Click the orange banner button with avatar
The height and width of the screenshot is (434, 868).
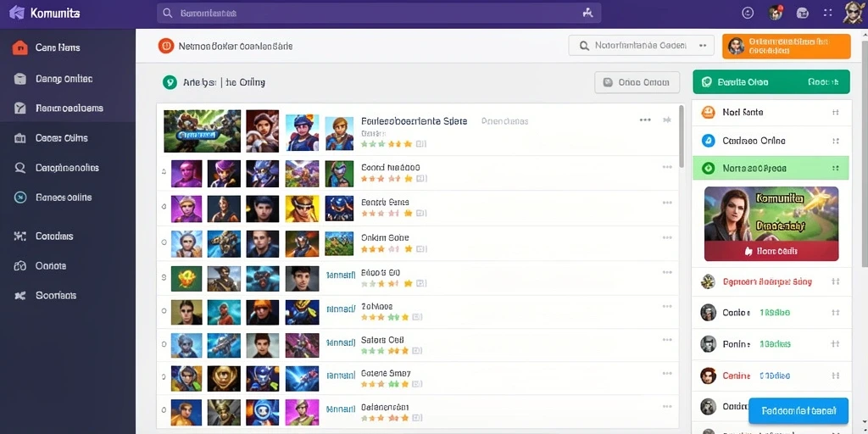tap(786, 46)
